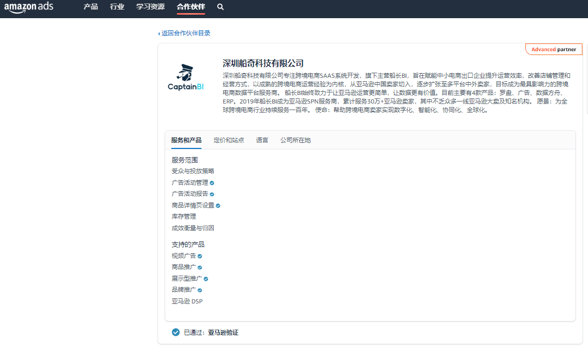Click the search magnifier icon
This screenshot has width=588, height=364.
click(219, 8)
